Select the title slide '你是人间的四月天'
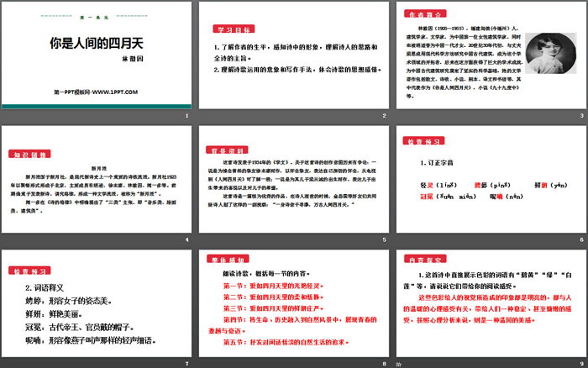The height and width of the screenshot is (368, 588). point(97,55)
